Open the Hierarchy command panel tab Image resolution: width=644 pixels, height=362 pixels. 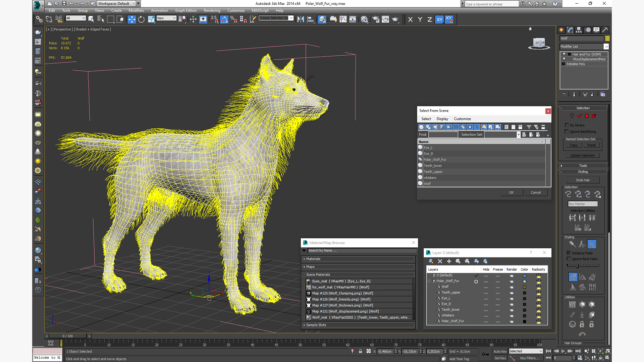coord(579,30)
